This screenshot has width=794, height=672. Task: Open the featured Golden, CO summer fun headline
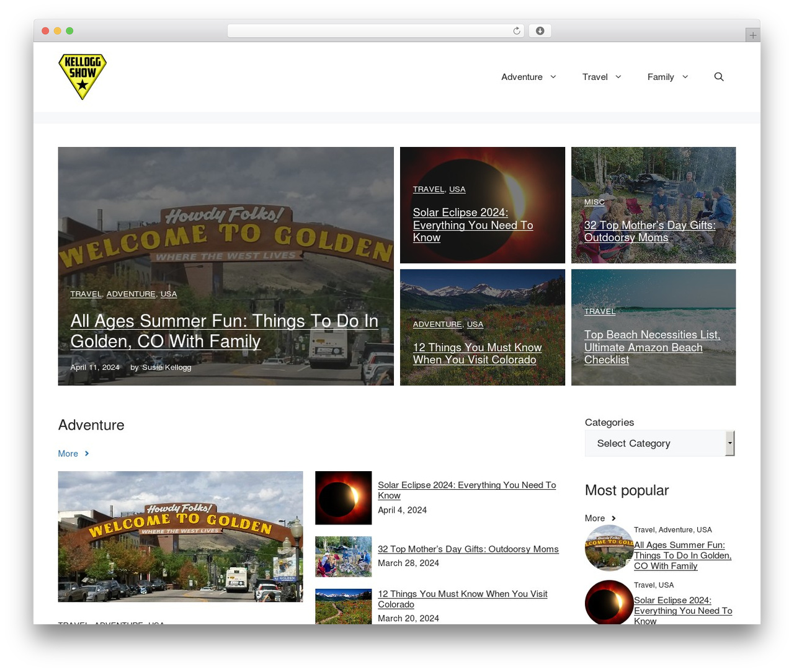pos(224,331)
